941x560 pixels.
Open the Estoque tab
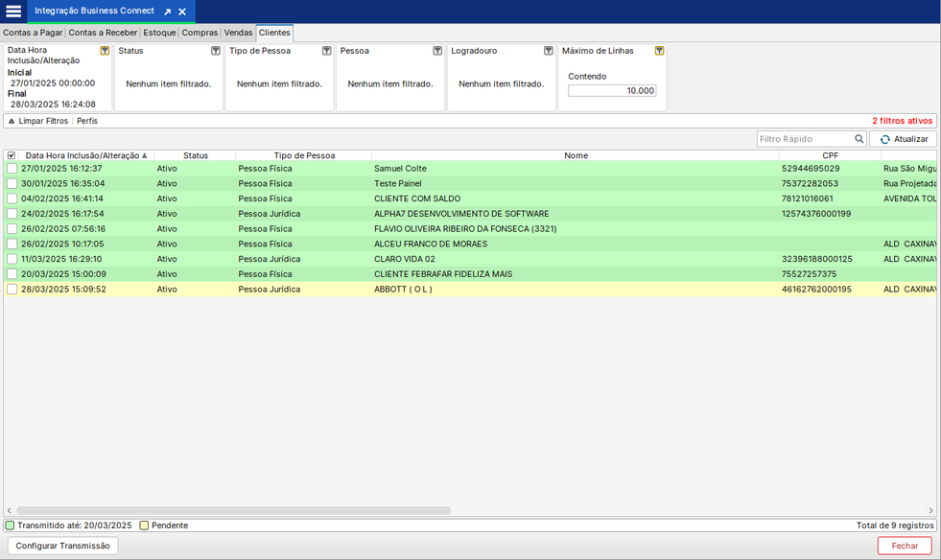[x=159, y=33]
